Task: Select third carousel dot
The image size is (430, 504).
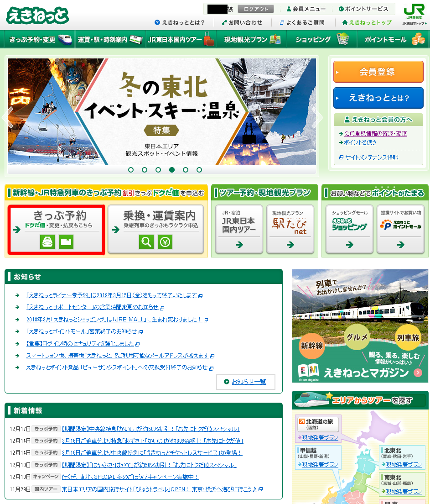Action: 158,170
